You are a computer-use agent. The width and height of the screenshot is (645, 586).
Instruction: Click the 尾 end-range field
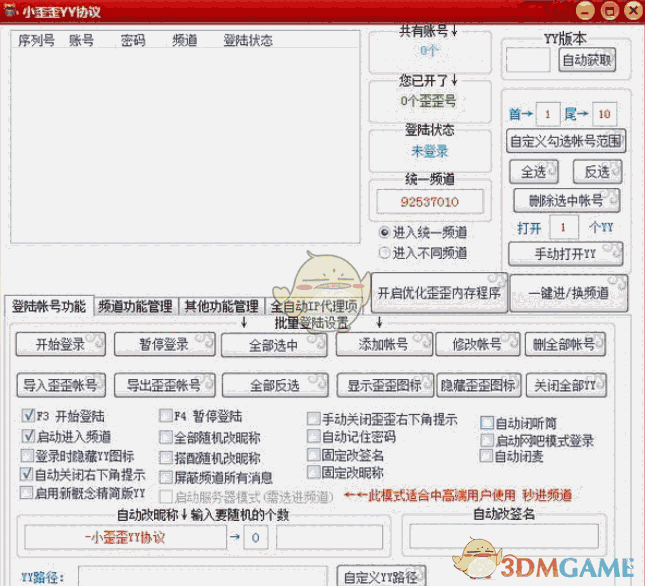tap(604, 114)
